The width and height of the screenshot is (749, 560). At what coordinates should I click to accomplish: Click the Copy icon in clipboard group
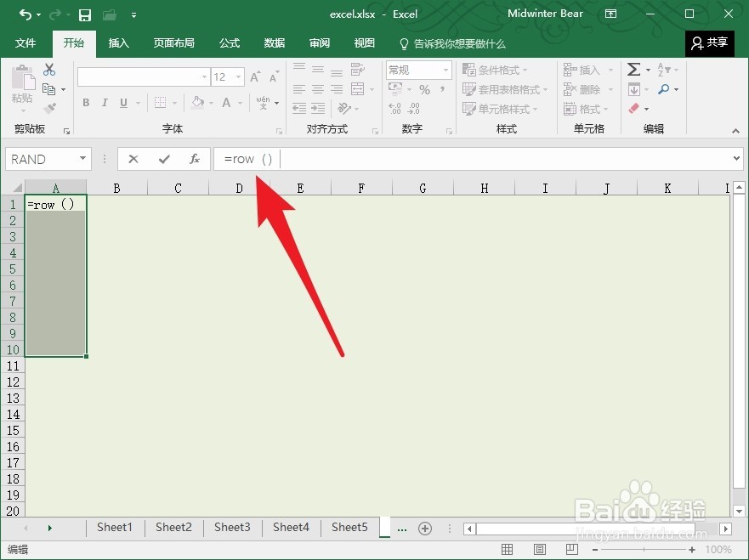click(48, 89)
